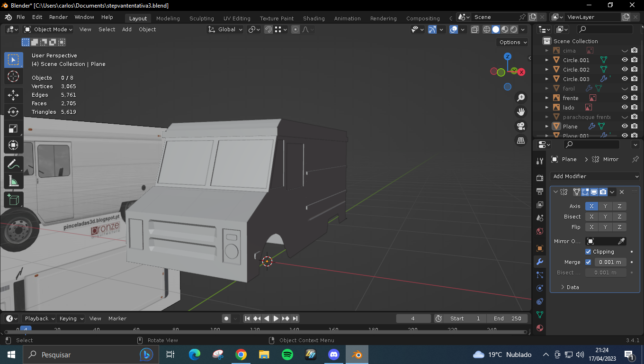Uncheck the Clipping checkbox
The height and width of the screenshot is (364, 644).
pos(588,252)
